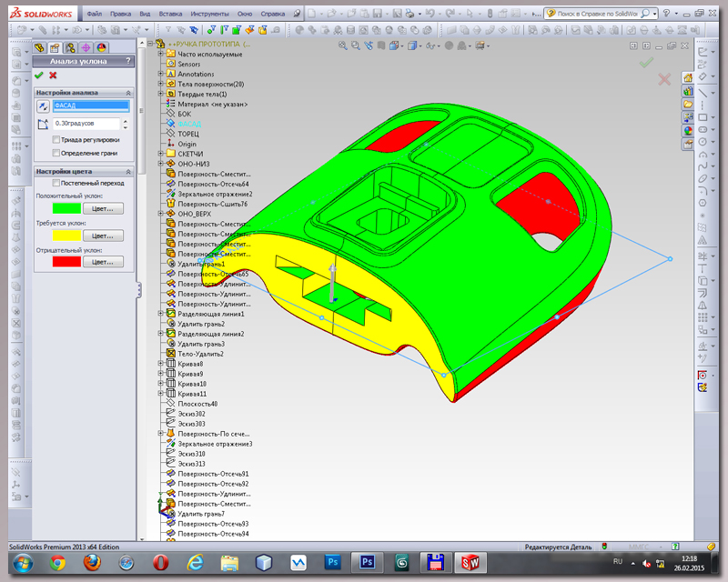This screenshot has height=582, width=728.
Task: Collapse the Настройки цвета section
Action: coord(127,171)
